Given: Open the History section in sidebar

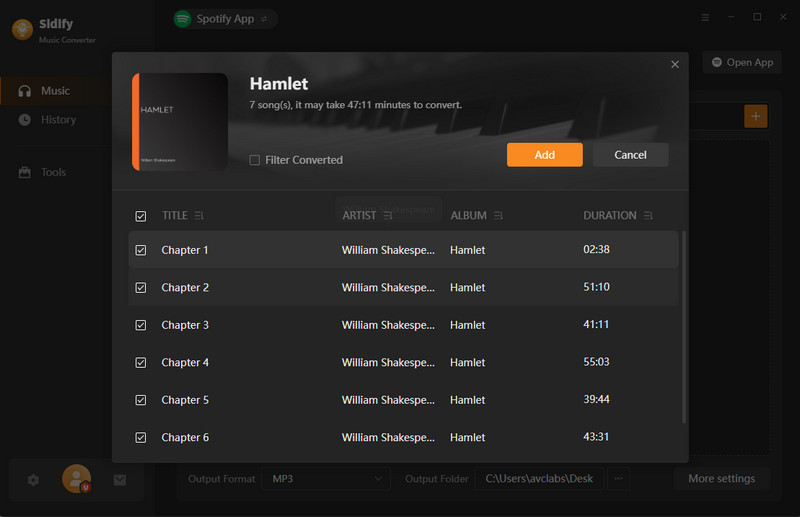Looking at the screenshot, I should coord(55,119).
